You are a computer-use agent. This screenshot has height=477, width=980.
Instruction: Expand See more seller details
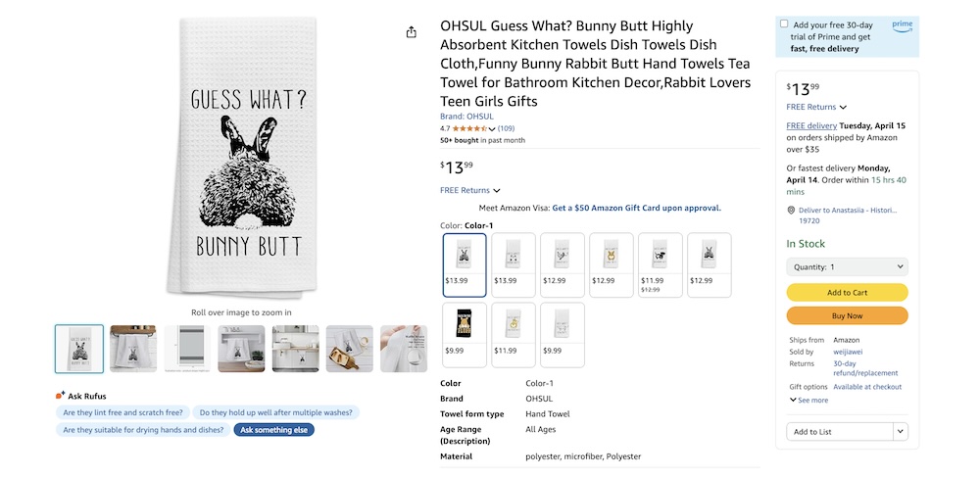click(x=808, y=400)
